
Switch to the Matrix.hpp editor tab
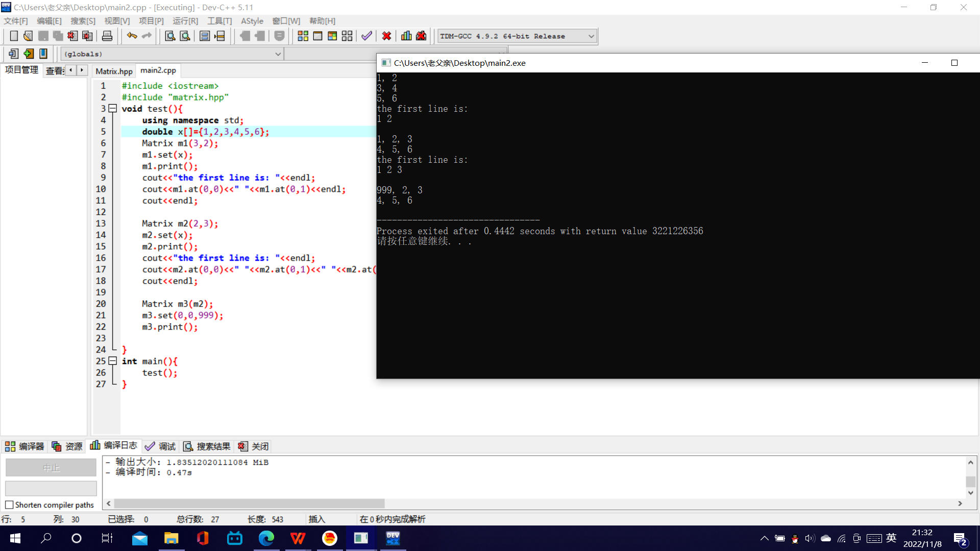tap(114, 71)
